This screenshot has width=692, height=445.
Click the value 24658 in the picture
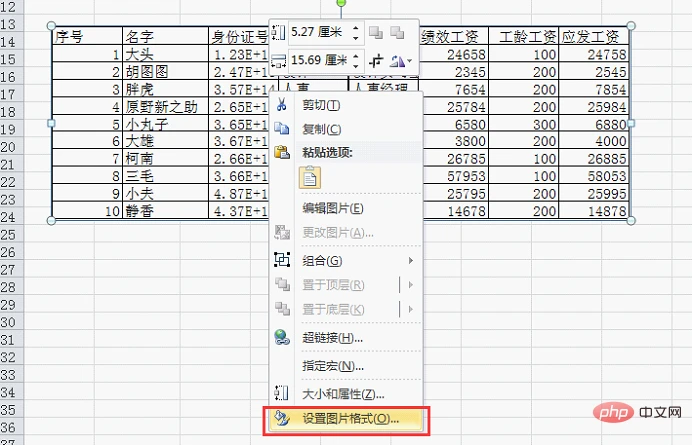pyautogui.click(x=466, y=54)
